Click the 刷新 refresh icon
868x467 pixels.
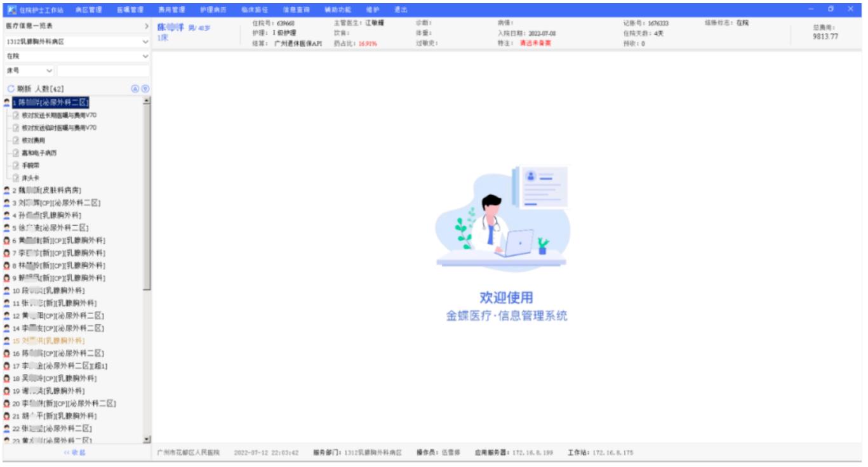pyautogui.click(x=10, y=89)
